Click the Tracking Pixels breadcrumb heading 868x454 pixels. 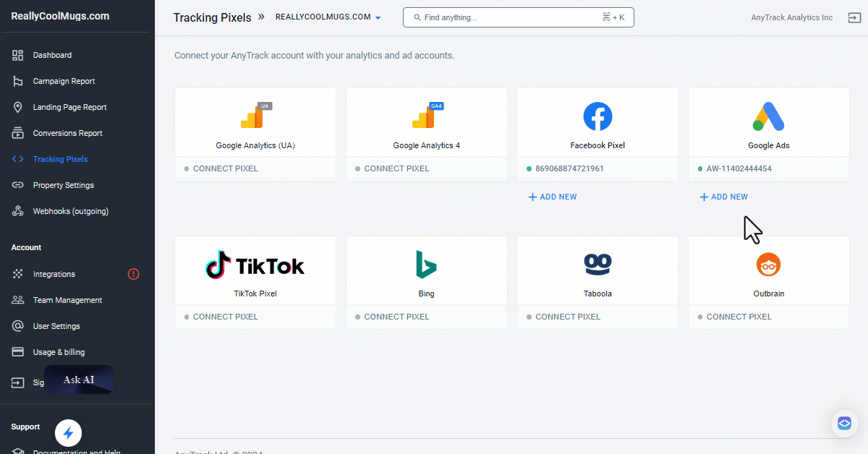pyautogui.click(x=212, y=17)
